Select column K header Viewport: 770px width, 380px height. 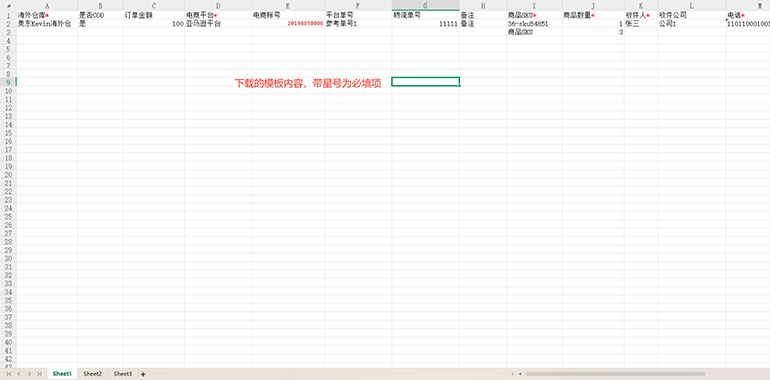tap(641, 6)
